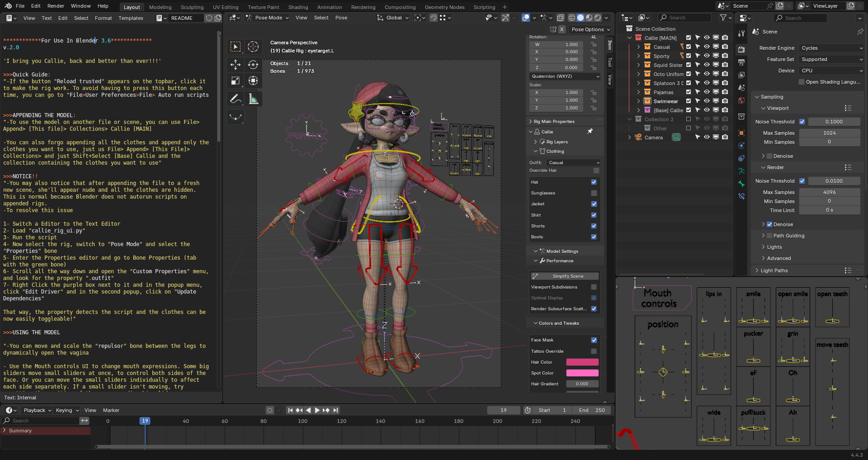Toggle snapping magnet in viewport header
This screenshot has width=868, height=460.
click(433, 18)
